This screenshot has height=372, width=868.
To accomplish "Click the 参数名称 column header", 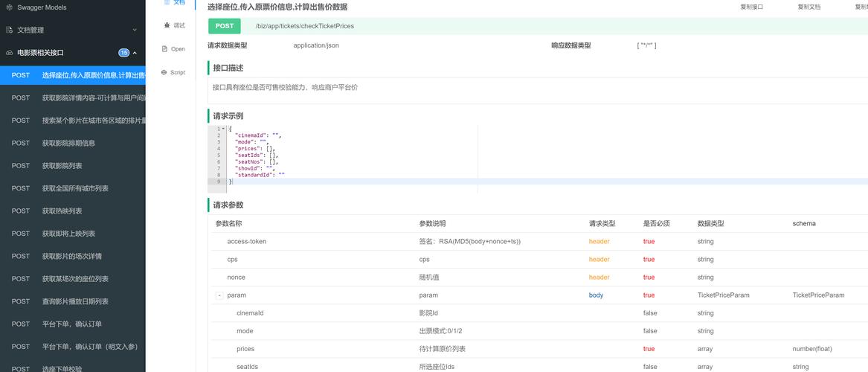I will point(228,224).
